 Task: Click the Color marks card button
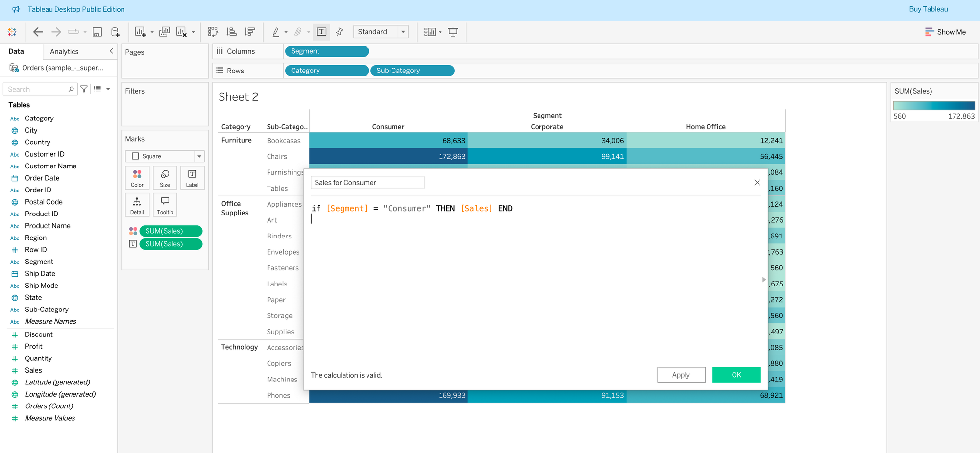tap(137, 178)
